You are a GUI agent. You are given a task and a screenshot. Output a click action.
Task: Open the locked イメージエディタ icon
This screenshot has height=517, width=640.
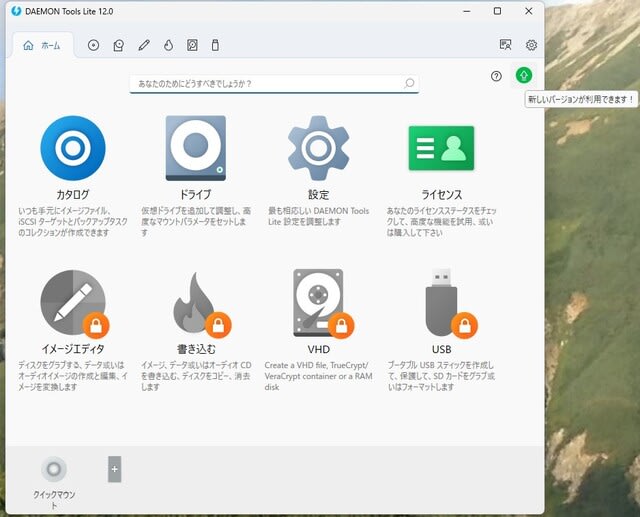click(73, 303)
